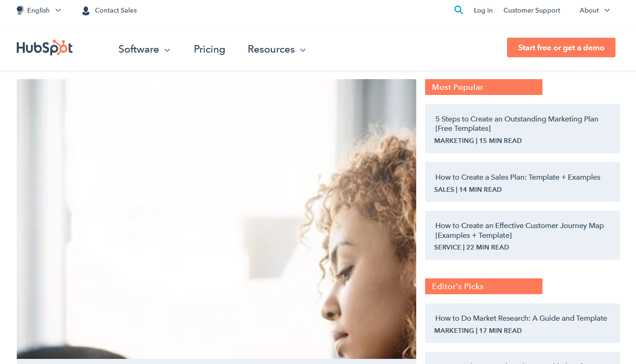This screenshot has width=636, height=364.
Task: Click the globe language icon
Action: 20,10
